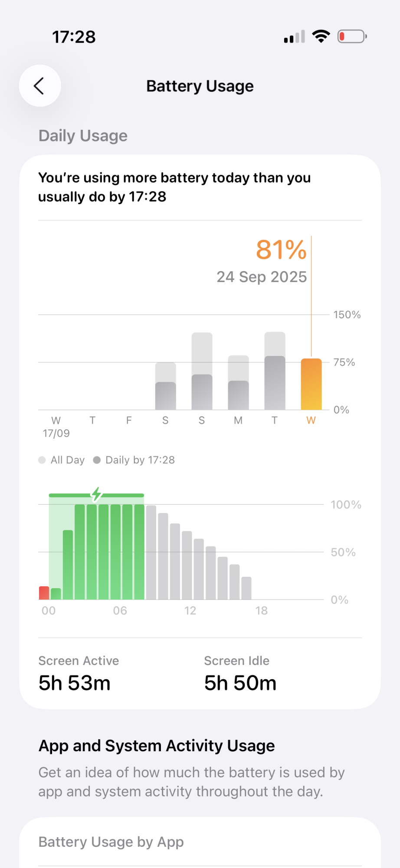Tap the W 17/09 axis label

click(x=56, y=427)
